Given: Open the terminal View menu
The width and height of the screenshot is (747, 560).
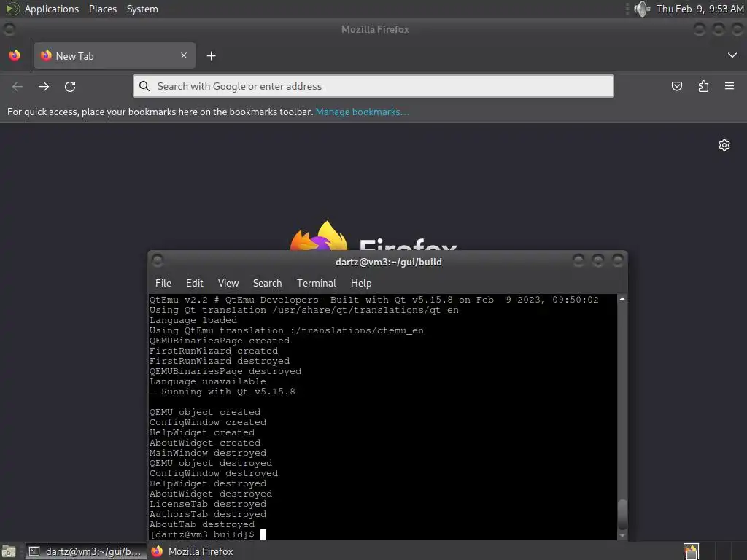Looking at the screenshot, I should [228, 283].
